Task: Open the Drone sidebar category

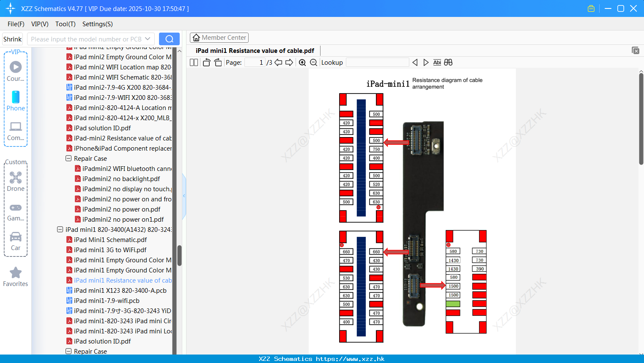Action: point(16,182)
